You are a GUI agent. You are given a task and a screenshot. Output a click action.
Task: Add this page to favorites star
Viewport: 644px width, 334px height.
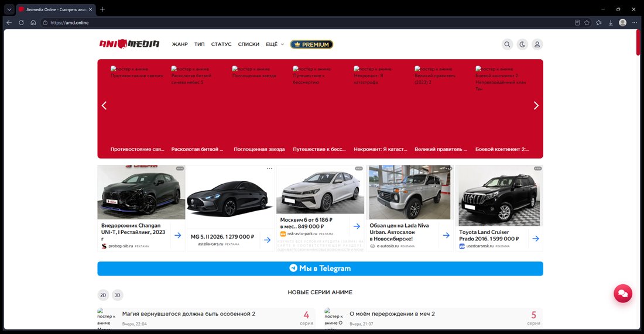click(587, 23)
